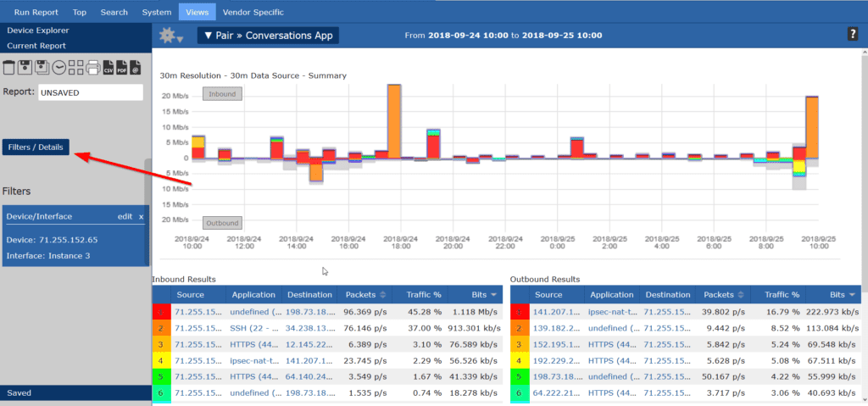
Task: Click red rank 1 swatch in Inbound Results
Action: [x=161, y=312]
